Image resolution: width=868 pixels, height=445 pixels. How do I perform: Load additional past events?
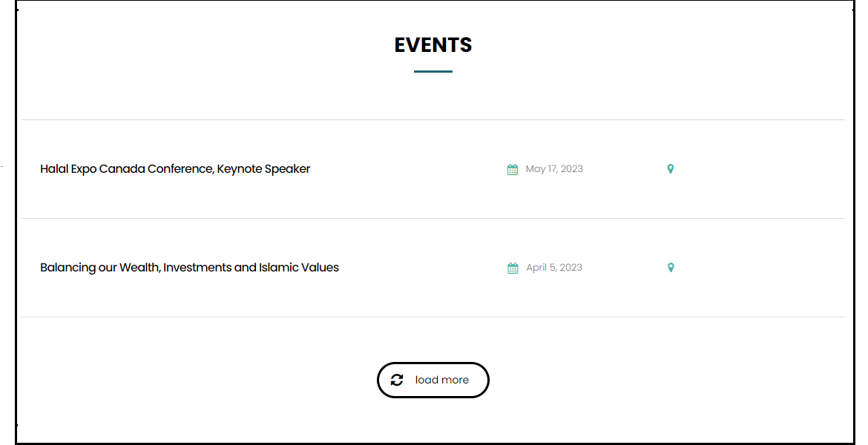[433, 380]
